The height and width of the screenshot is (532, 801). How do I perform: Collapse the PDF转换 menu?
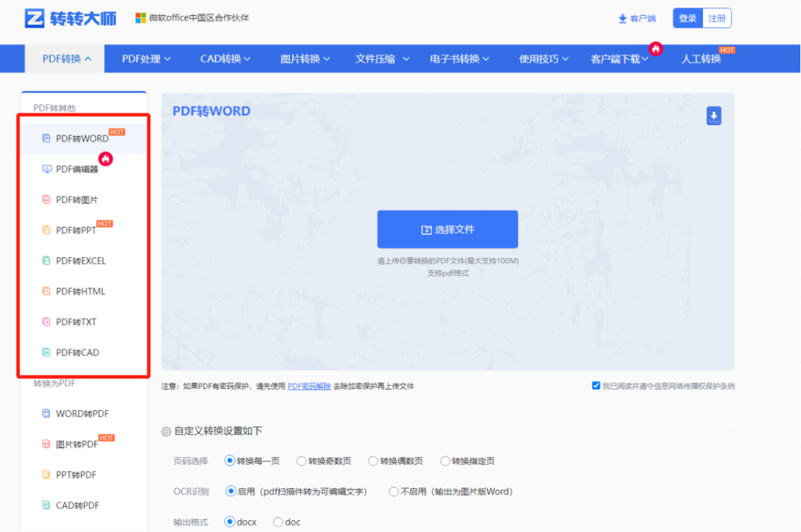65,58
